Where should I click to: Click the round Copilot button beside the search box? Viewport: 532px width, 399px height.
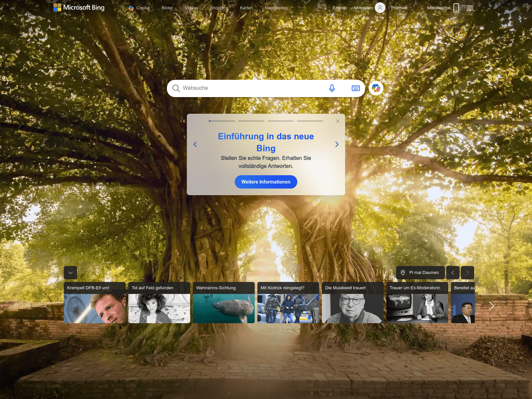pos(376,88)
